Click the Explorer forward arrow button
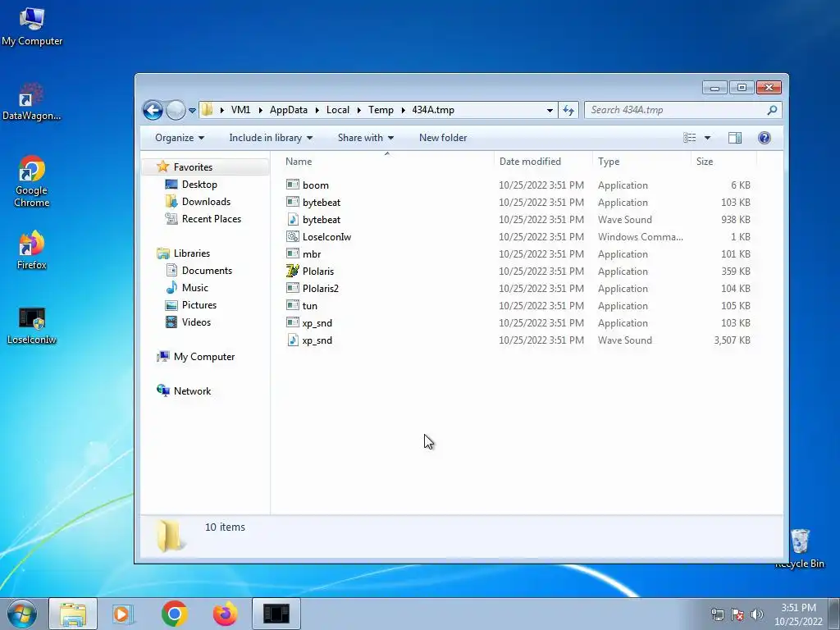 (x=176, y=111)
